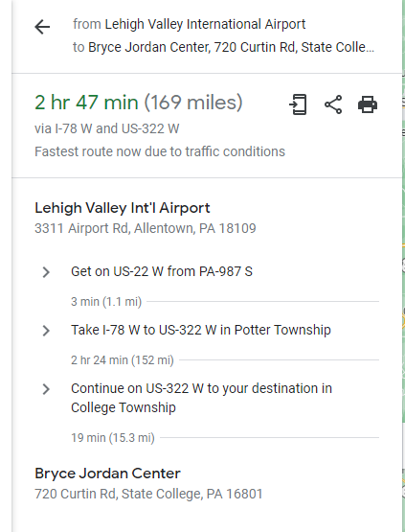Click the 3311 Airport Rd, Allentown address
Screen dimensions: 405x532
146,228
